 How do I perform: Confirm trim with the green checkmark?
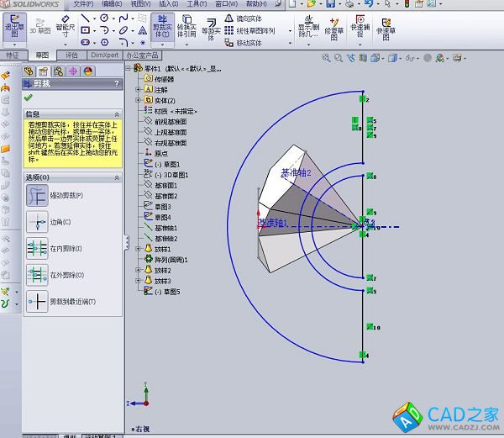(29, 98)
